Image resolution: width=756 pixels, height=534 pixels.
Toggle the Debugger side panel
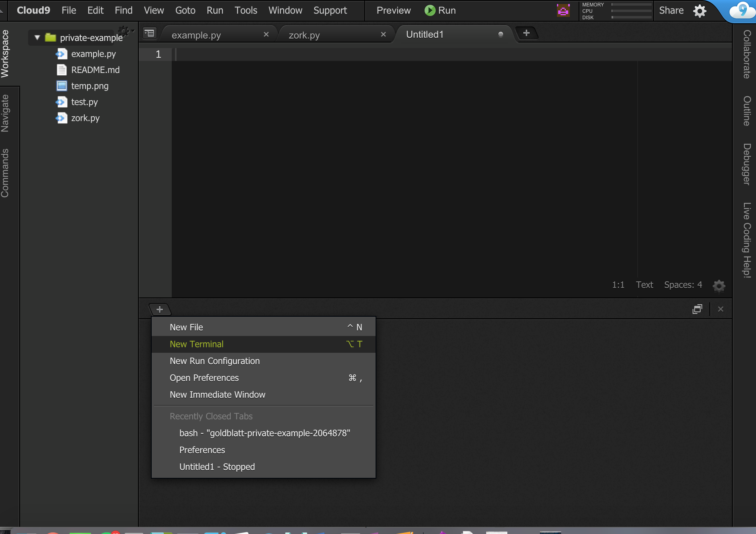click(x=747, y=164)
